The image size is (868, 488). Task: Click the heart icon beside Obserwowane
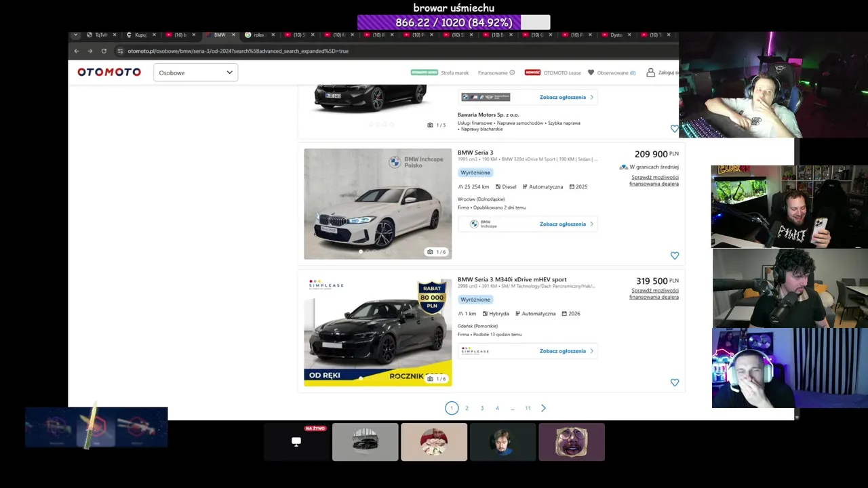click(x=591, y=73)
